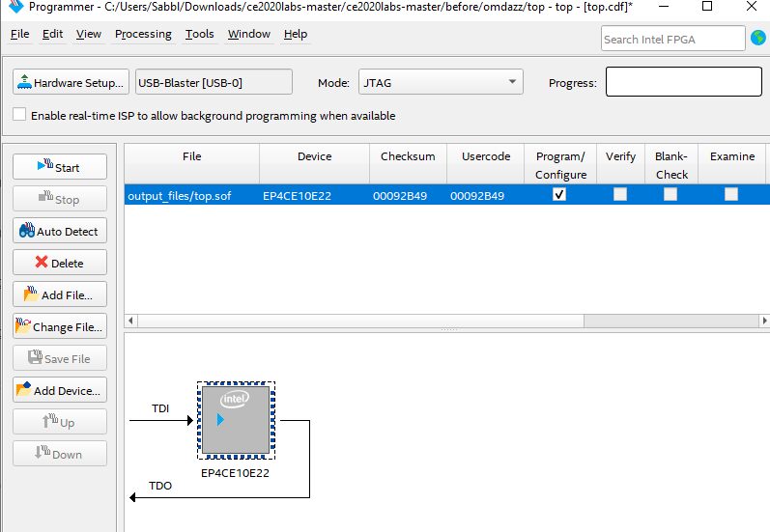
Task: Move the device Down in the chain
Action: tap(60, 454)
